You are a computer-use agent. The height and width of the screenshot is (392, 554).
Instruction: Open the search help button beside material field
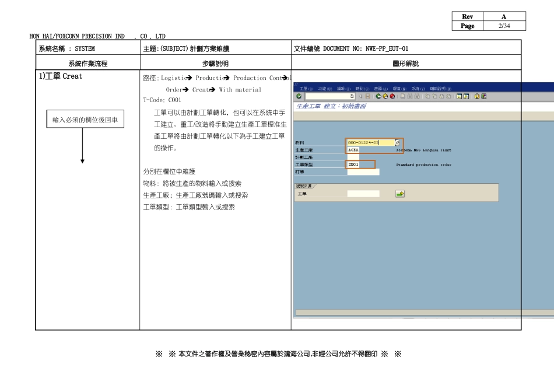[x=398, y=142]
